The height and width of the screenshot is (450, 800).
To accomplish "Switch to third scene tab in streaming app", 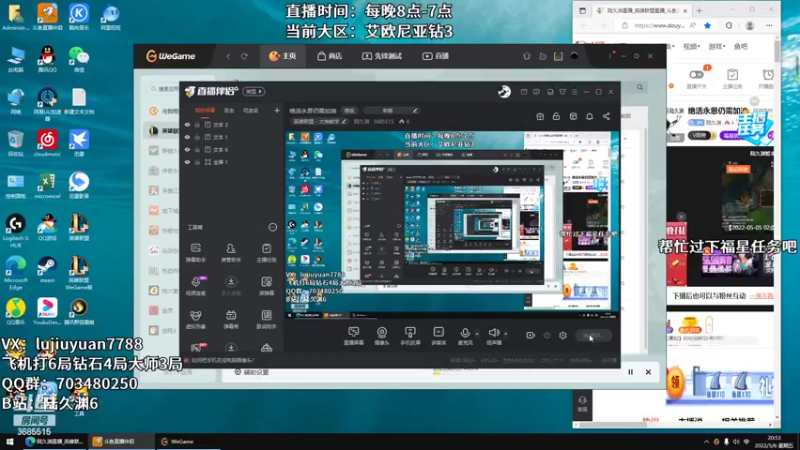I will 251,110.
